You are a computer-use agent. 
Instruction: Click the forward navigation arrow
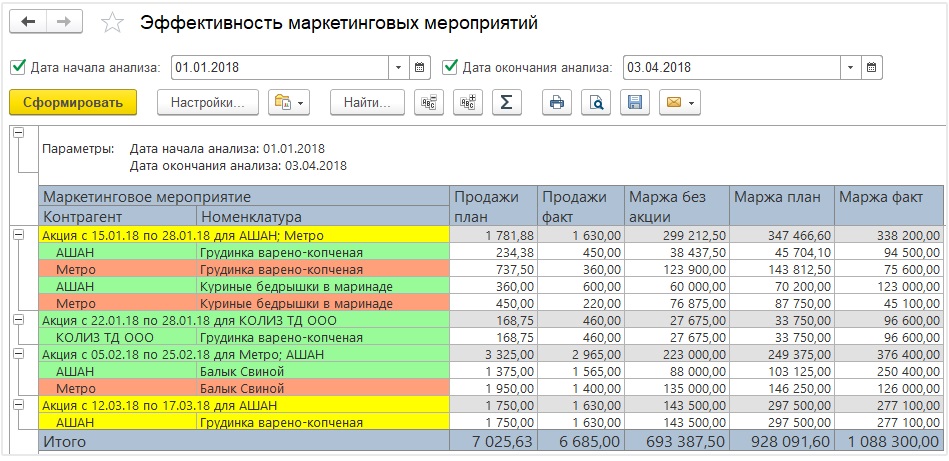click(x=63, y=22)
